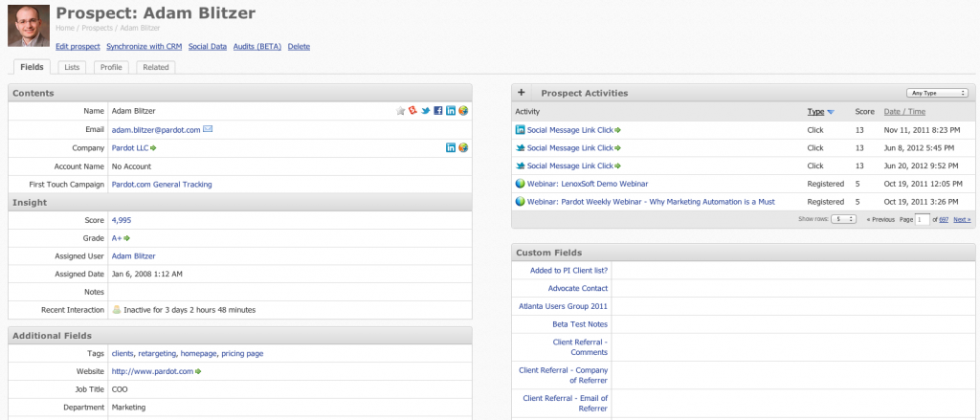Click the A+ grade link
980x420 pixels.
(117, 238)
